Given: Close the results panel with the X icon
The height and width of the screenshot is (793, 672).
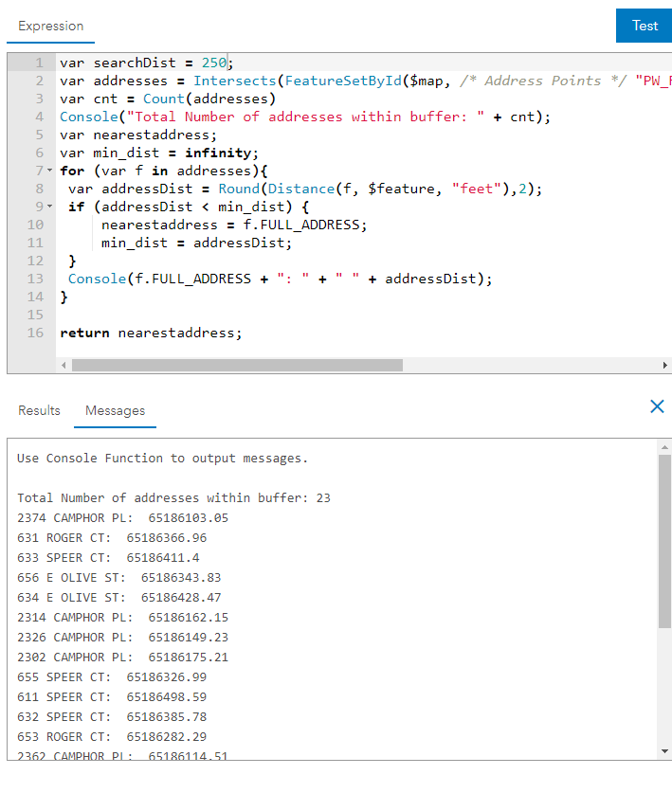Looking at the screenshot, I should [x=657, y=406].
